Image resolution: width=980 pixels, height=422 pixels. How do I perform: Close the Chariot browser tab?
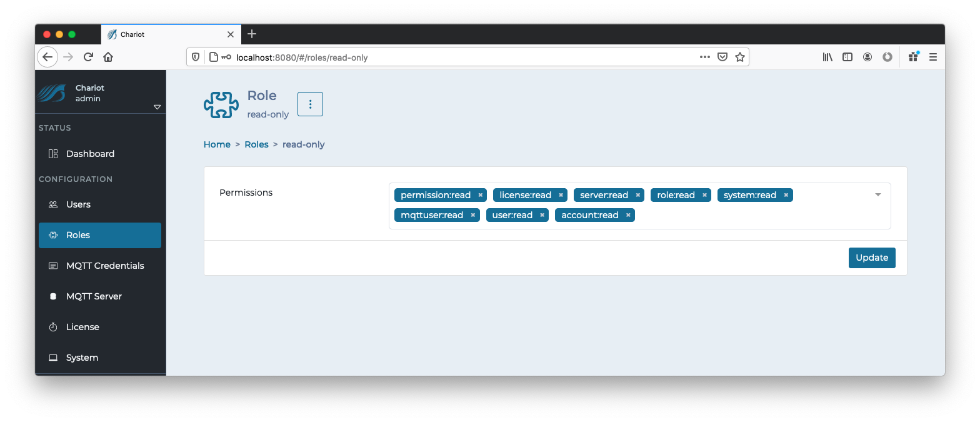pyautogui.click(x=231, y=34)
